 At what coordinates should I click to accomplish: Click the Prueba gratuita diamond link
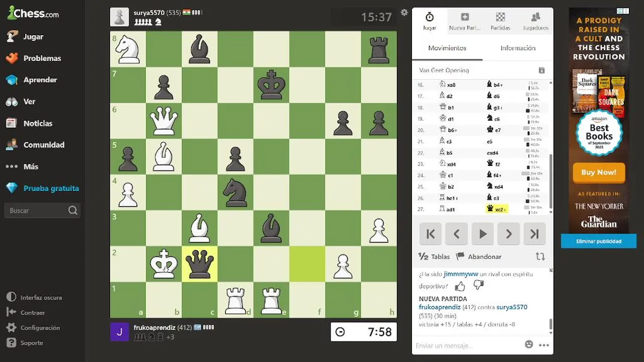click(x=42, y=189)
